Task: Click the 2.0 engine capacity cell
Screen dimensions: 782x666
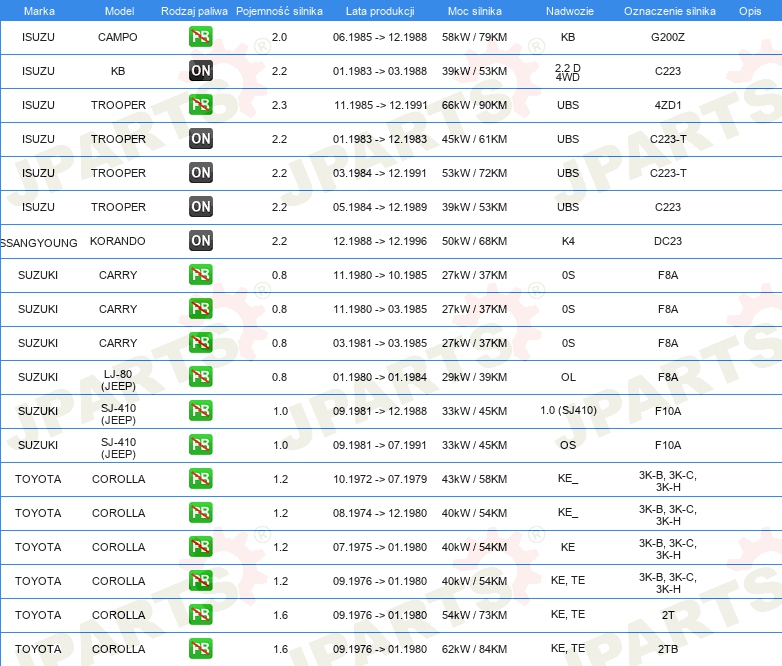Action: click(x=279, y=37)
